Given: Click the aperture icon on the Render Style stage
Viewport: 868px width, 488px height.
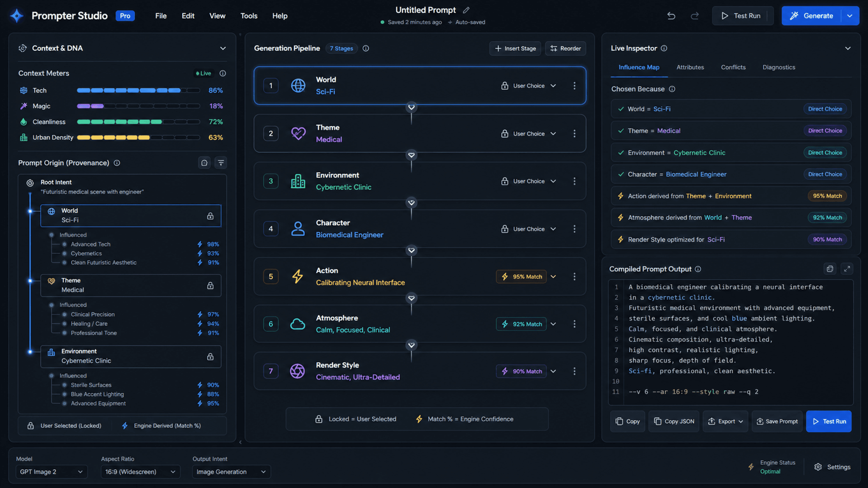Looking at the screenshot, I should point(298,371).
